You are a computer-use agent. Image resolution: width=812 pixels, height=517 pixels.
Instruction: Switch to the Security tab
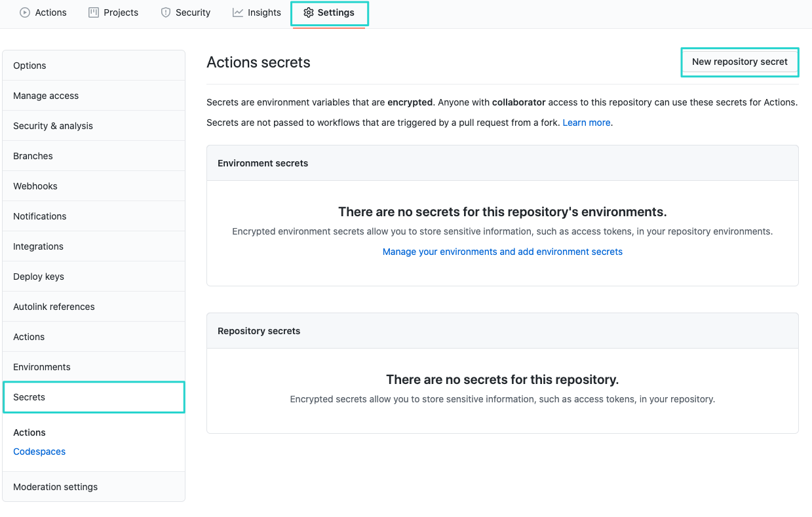185,12
